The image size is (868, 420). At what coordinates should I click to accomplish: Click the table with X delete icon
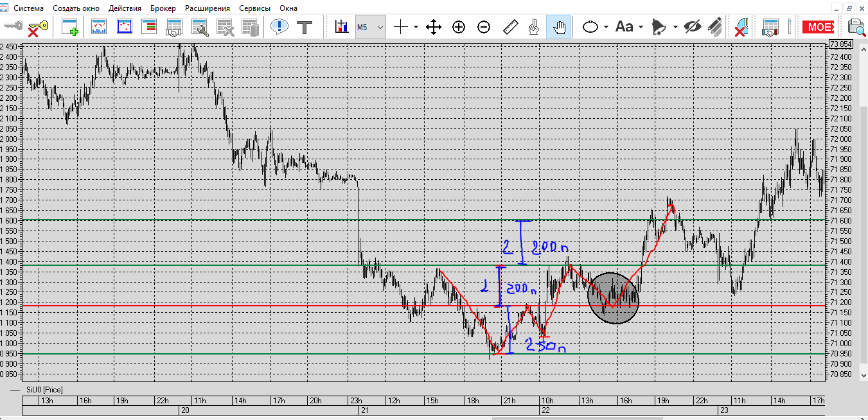tap(225, 27)
